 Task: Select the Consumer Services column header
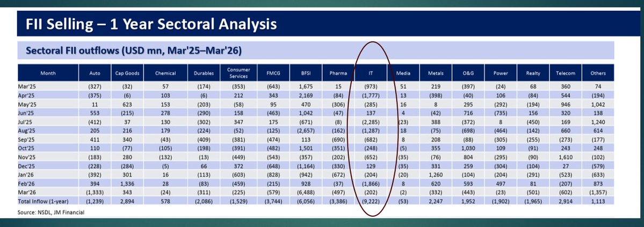238,73
